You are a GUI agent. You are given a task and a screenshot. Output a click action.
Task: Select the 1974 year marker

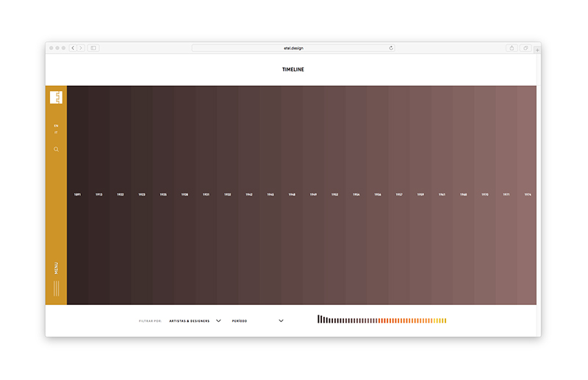tap(528, 195)
